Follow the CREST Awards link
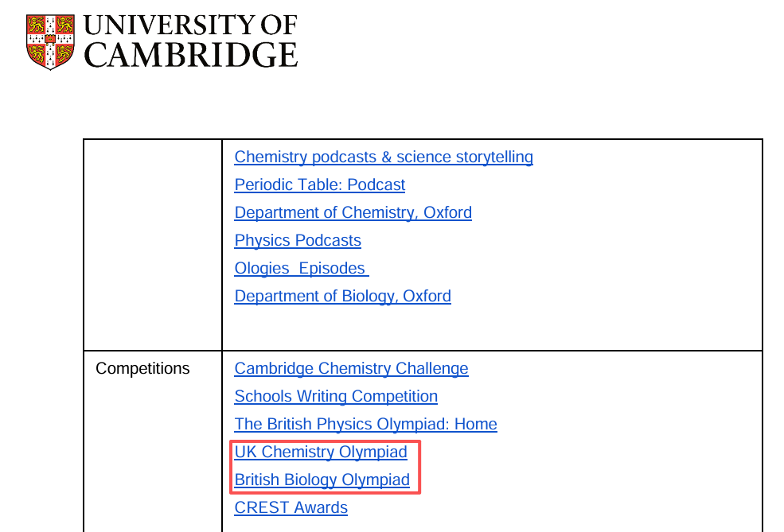Viewport: 784px width, 532px height. (x=291, y=508)
